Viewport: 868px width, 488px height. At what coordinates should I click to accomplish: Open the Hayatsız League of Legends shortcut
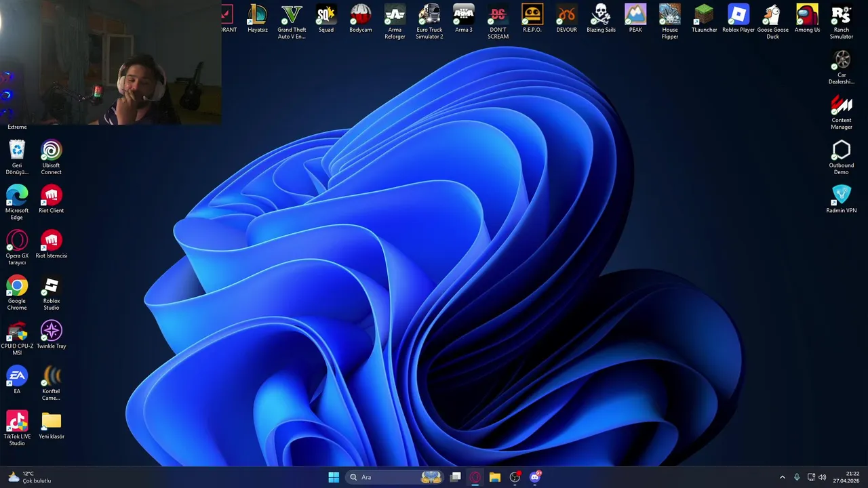click(257, 19)
